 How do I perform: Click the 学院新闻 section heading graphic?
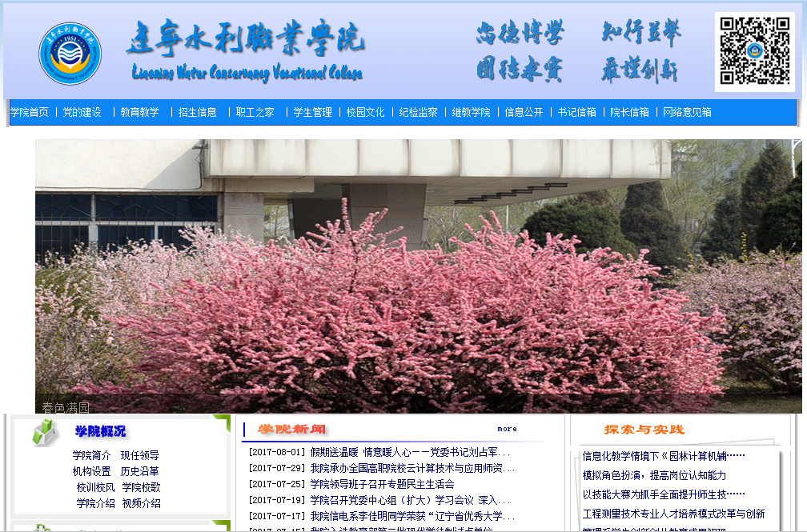pos(291,430)
